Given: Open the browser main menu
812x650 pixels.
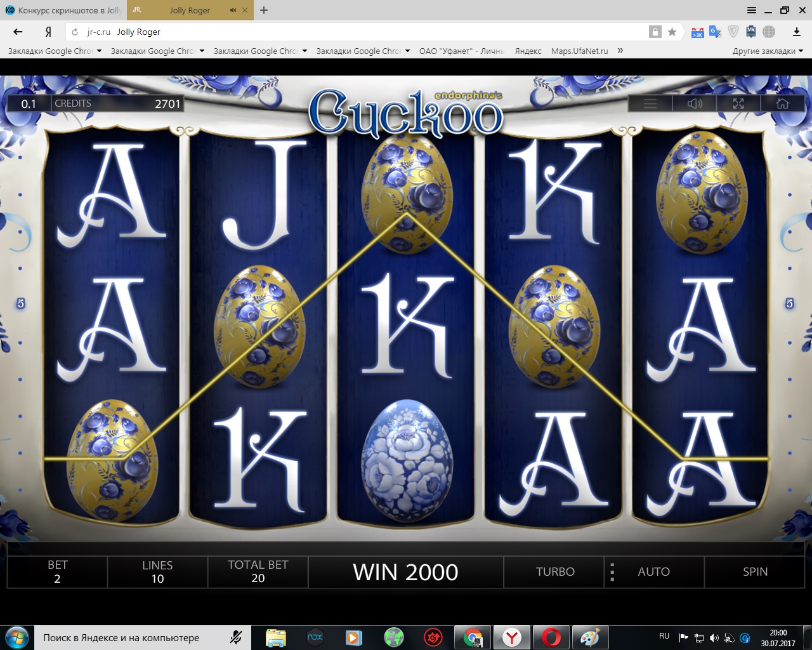Looking at the screenshot, I should coord(752,10).
